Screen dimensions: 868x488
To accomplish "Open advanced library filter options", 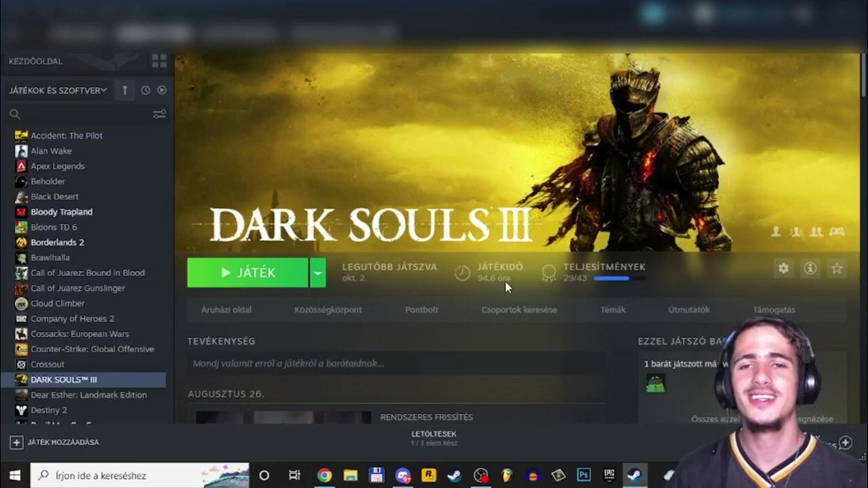I will tap(159, 114).
